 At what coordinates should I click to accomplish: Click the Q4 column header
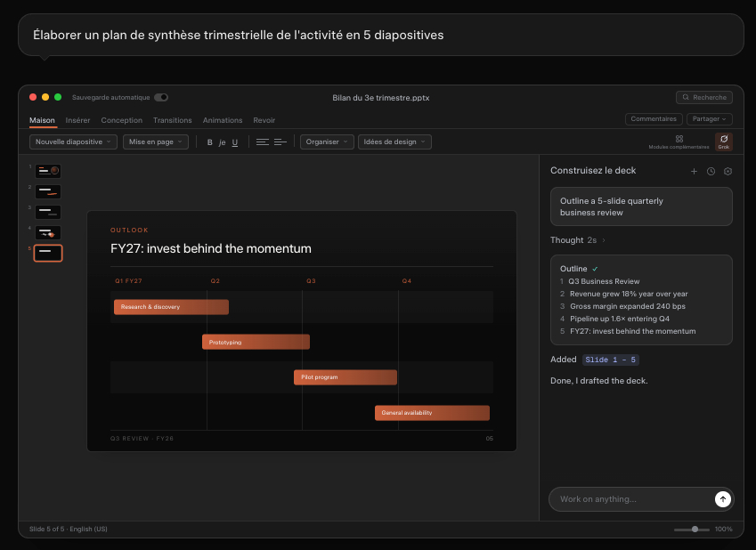point(406,281)
